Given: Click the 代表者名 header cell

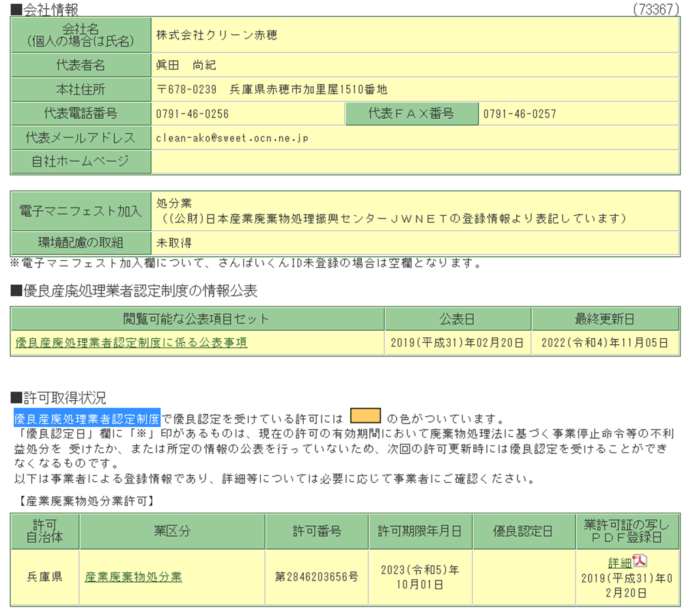Looking at the screenshot, I should (81, 65).
